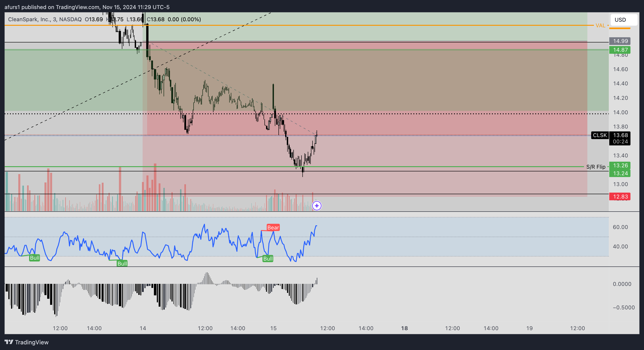Click the TradingView logo at bottom
This screenshot has height=350, width=644.
tap(26, 342)
